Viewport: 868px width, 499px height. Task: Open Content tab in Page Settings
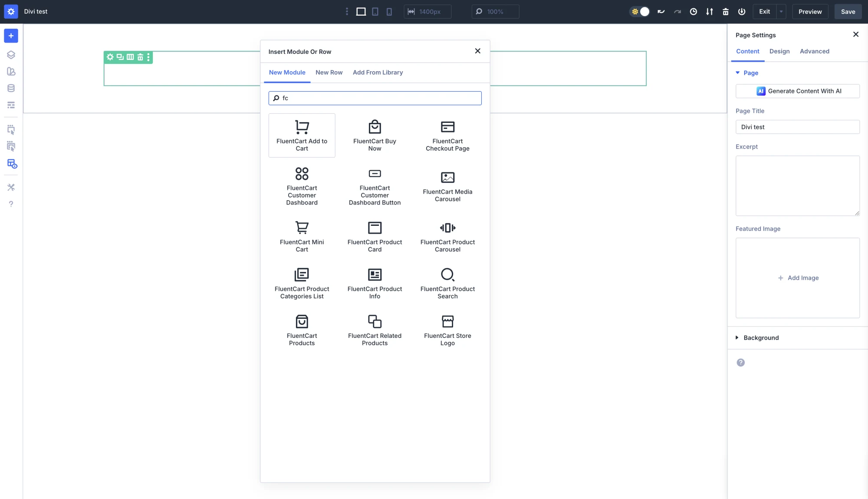[747, 51]
